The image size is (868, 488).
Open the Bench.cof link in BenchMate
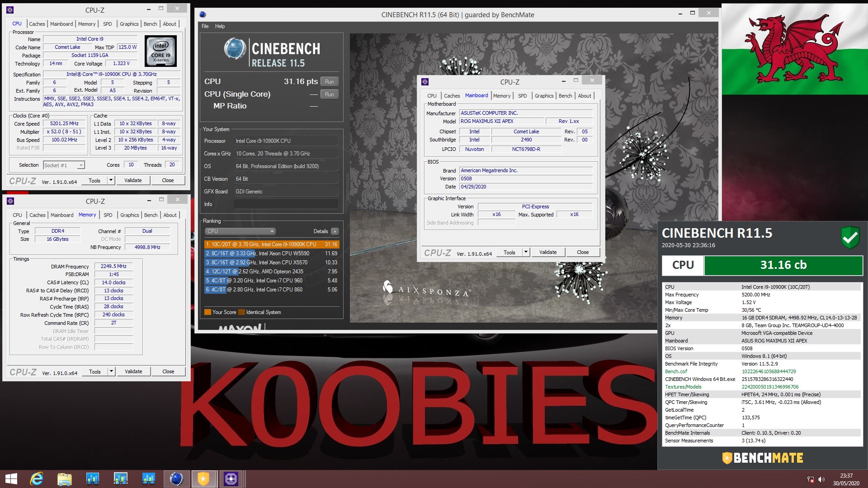click(x=676, y=371)
